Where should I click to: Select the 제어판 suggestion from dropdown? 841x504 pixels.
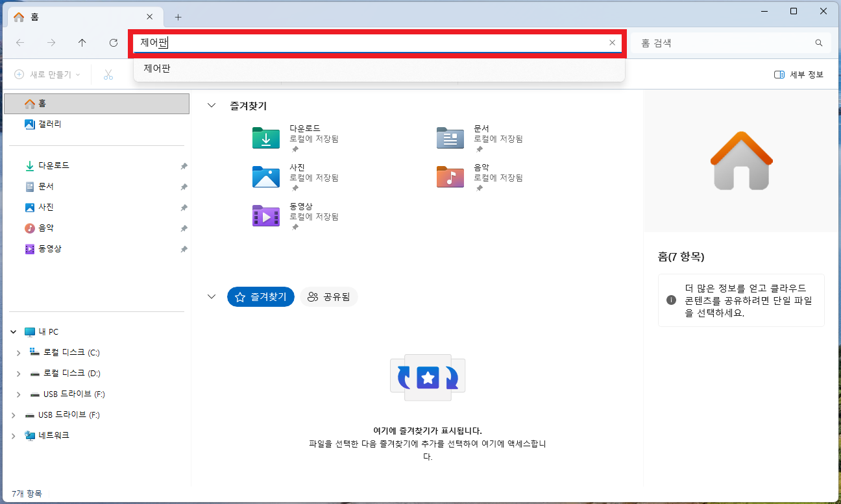379,68
